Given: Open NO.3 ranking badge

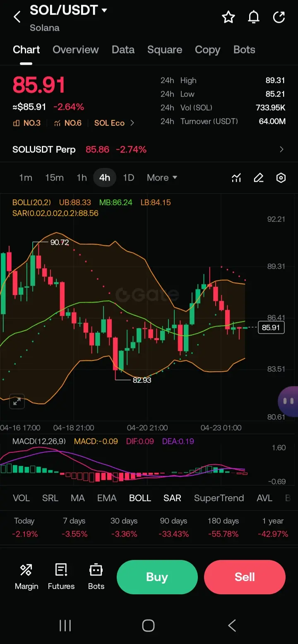Looking at the screenshot, I should (x=27, y=123).
